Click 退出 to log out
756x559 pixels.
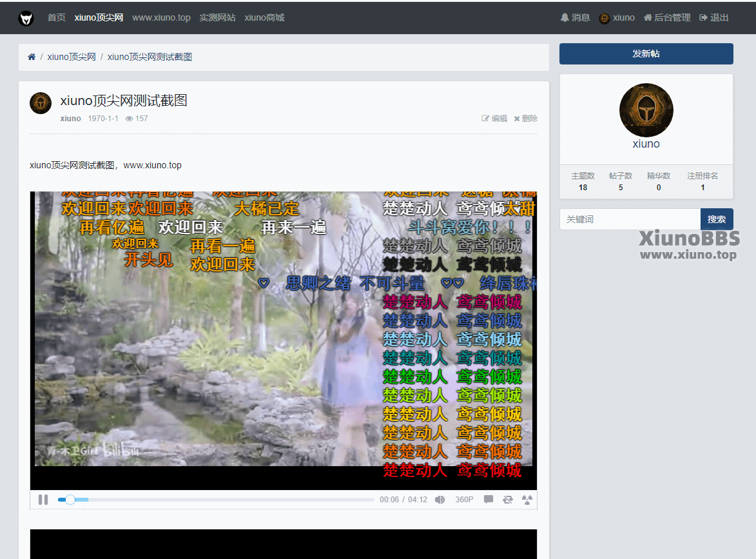click(713, 18)
